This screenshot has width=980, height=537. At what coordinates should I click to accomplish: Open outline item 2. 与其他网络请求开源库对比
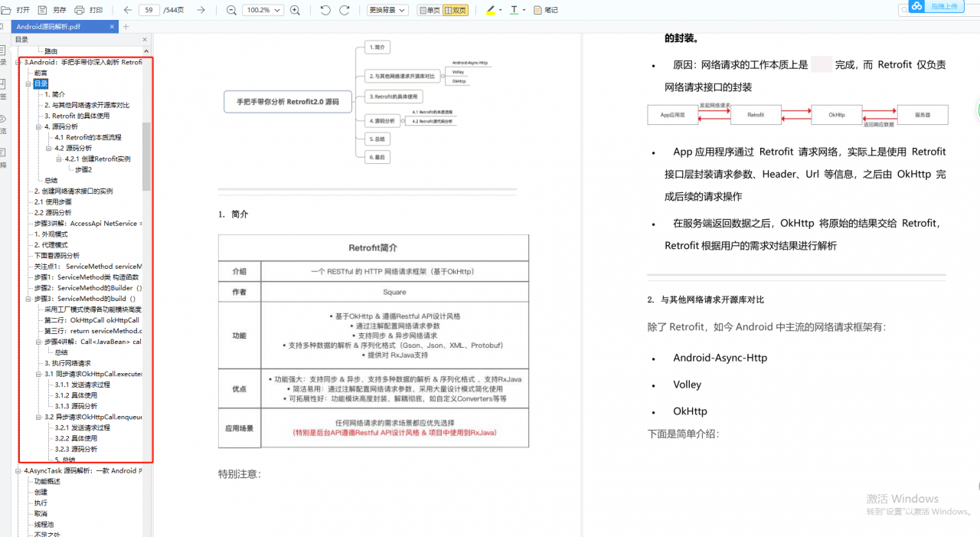87,105
